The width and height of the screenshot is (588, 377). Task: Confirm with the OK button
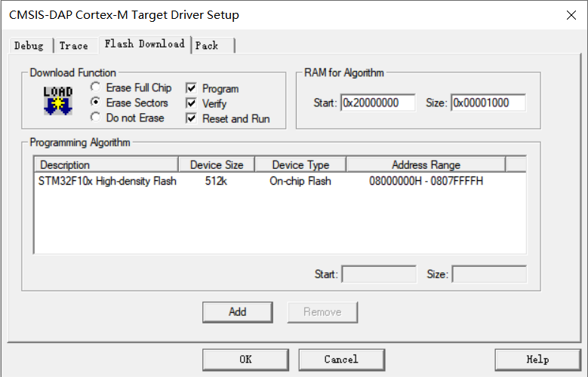(245, 360)
